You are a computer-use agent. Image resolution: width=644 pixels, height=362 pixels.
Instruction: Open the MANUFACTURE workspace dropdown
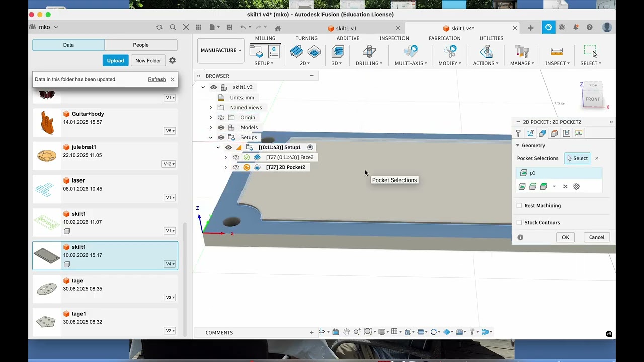[x=221, y=50]
